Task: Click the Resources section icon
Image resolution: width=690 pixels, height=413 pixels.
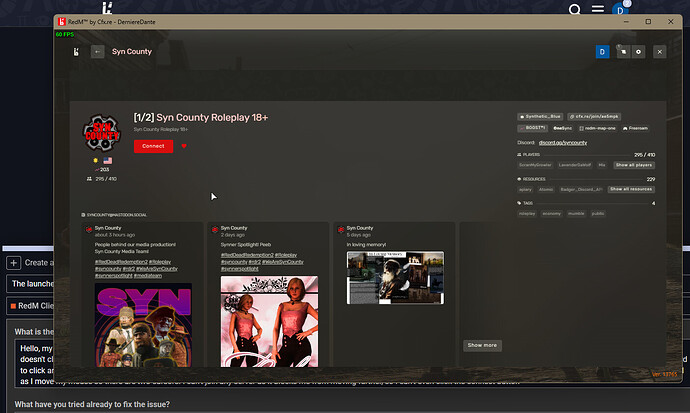Action: pos(519,179)
